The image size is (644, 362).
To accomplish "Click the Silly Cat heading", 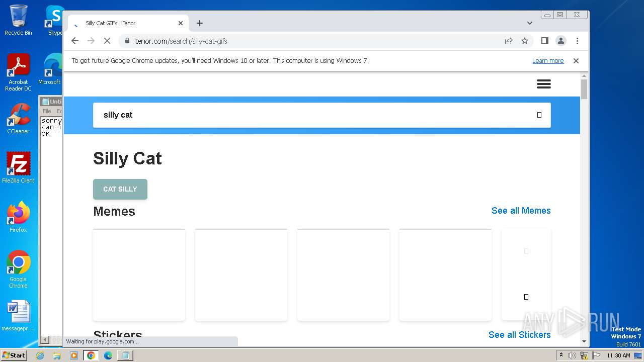I will (127, 158).
